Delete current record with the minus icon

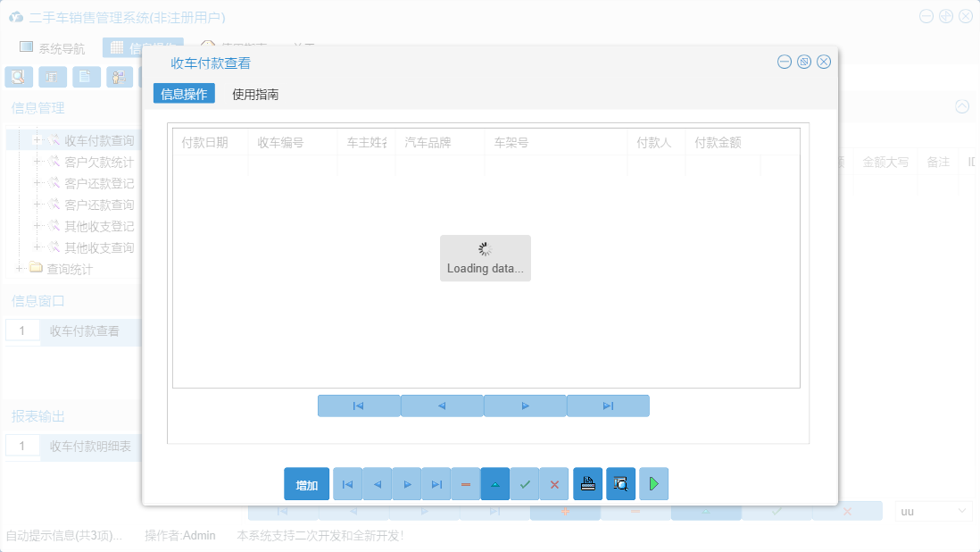465,483
